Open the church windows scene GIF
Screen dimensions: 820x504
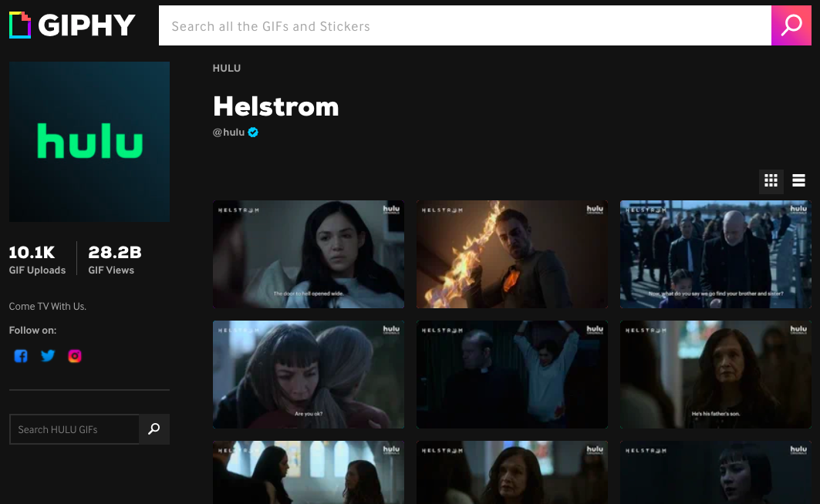[x=309, y=472]
